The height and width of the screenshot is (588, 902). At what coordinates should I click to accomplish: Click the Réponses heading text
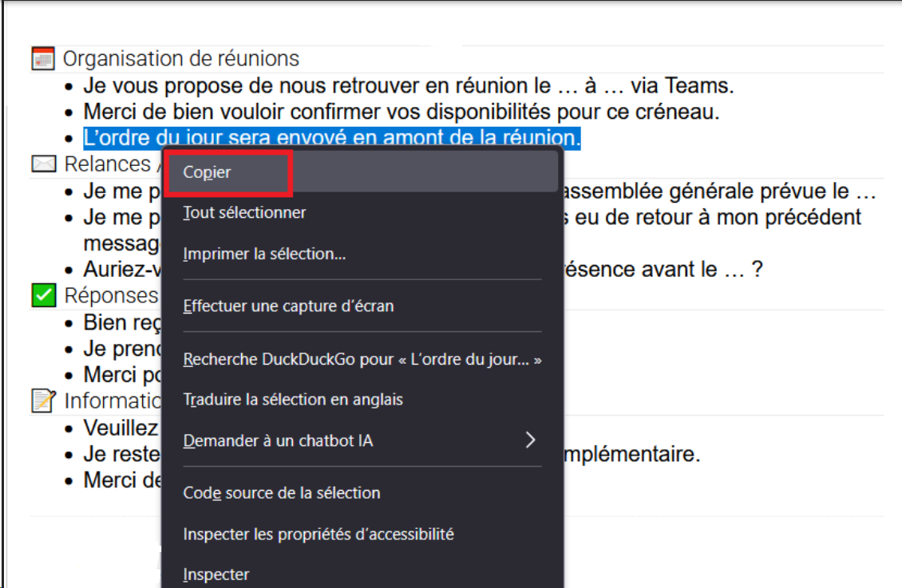pyautogui.click(x=111, y=295)
